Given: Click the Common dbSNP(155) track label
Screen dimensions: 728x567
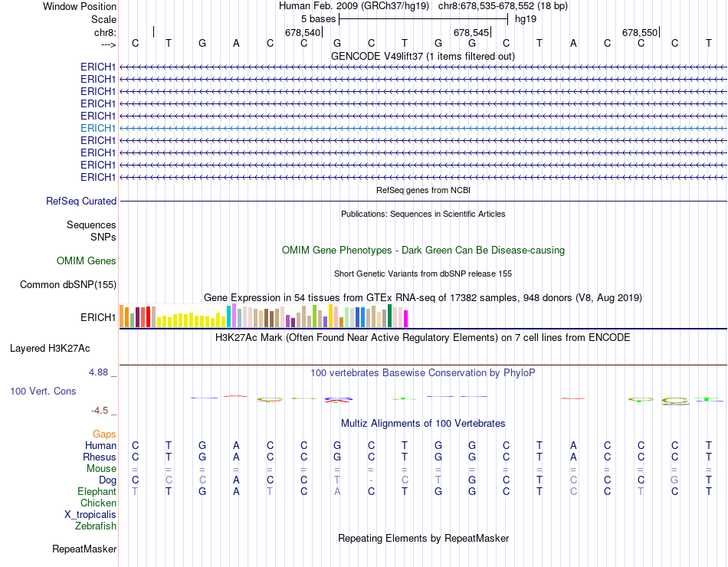Looking at the screenshot, I should (x=67, y=285).
